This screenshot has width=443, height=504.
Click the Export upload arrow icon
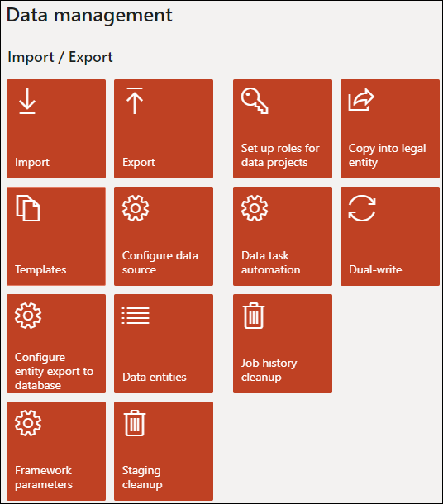135,101
